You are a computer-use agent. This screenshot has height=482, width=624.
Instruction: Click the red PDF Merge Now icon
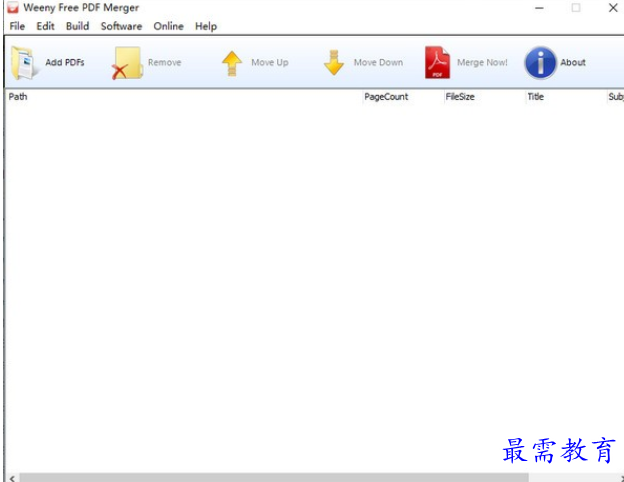click(437, 62)
